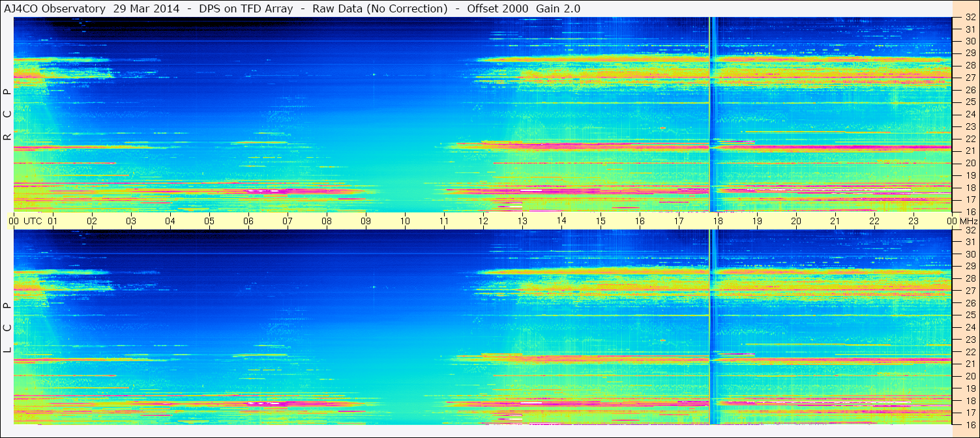Viewport: 980px width, 438px height.
Task: Click the "30" MHz label of RCP plot
Action: coord(970,41)
